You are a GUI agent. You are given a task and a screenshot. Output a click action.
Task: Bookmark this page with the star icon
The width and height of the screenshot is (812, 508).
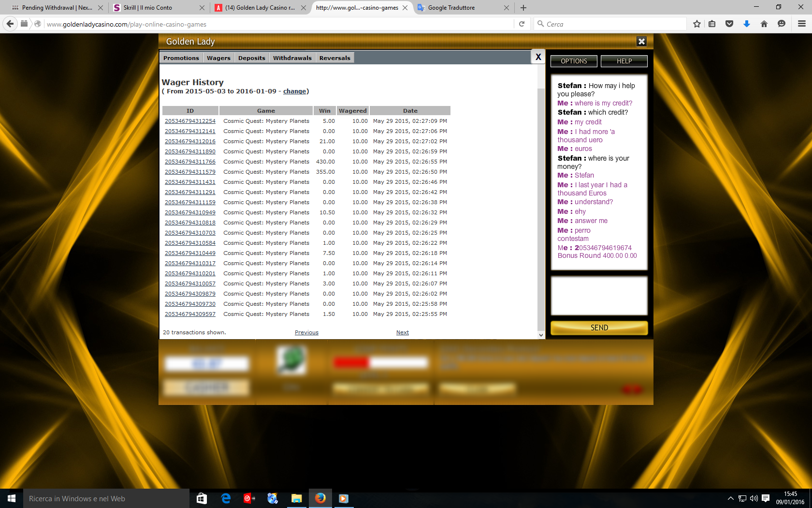pyautogui.click(x=696, y=24)
